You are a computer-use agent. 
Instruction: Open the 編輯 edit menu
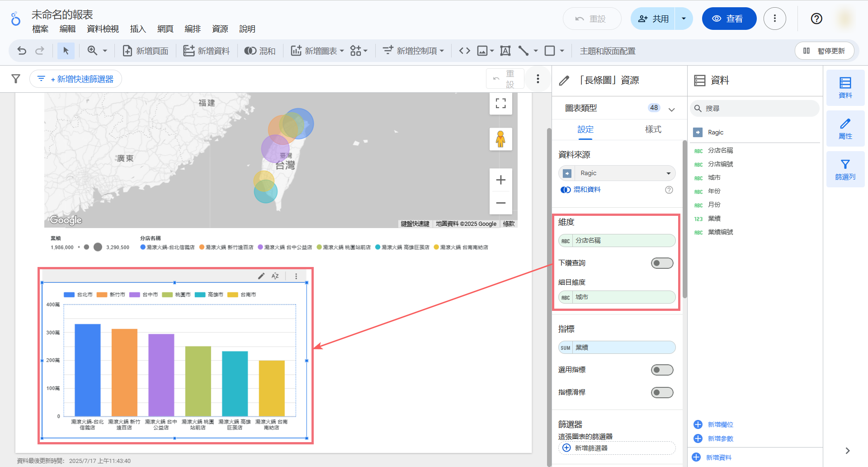(x=68, y=29)
